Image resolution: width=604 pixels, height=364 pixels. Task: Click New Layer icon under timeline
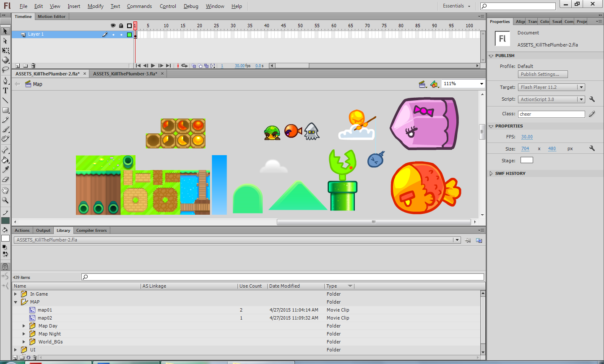(18, 66)
